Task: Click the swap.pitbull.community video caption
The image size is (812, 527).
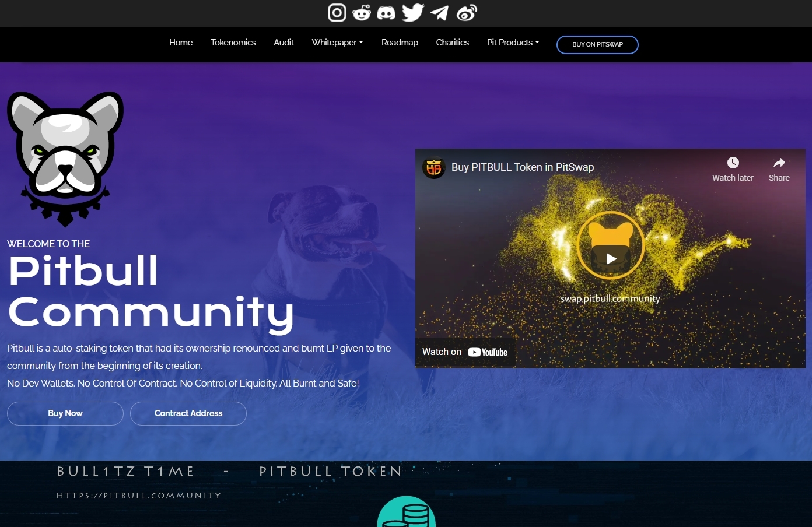Action: [610, 298]
